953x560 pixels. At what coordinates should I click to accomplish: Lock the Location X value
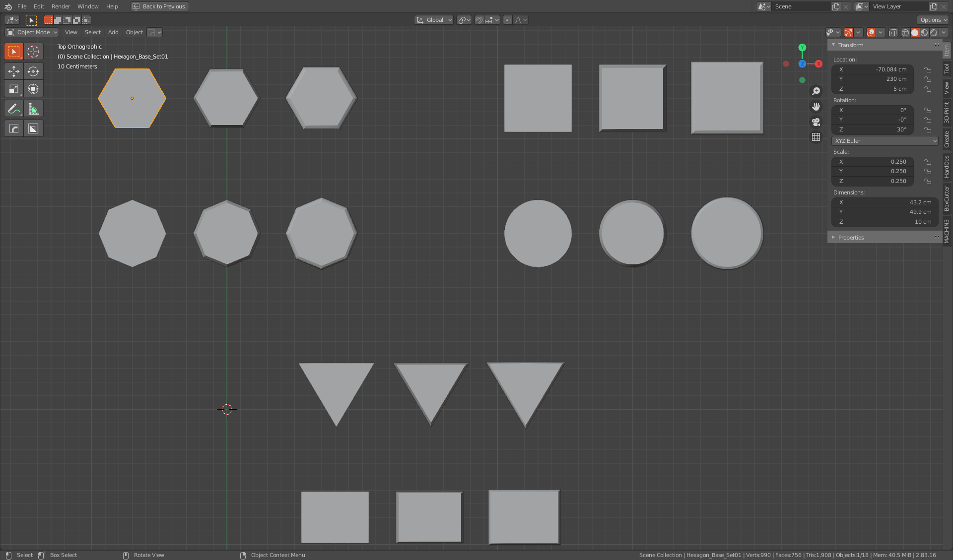pos(928,69)
